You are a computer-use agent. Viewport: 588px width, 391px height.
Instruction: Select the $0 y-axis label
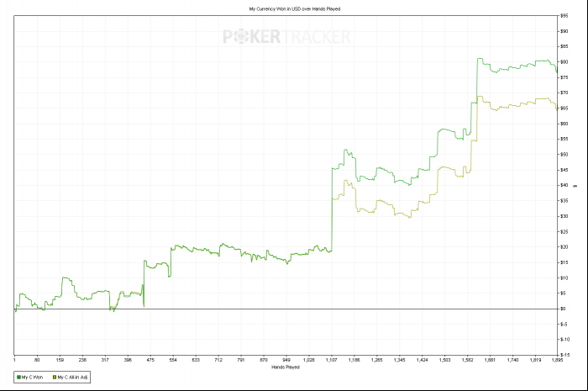(563, 309)
